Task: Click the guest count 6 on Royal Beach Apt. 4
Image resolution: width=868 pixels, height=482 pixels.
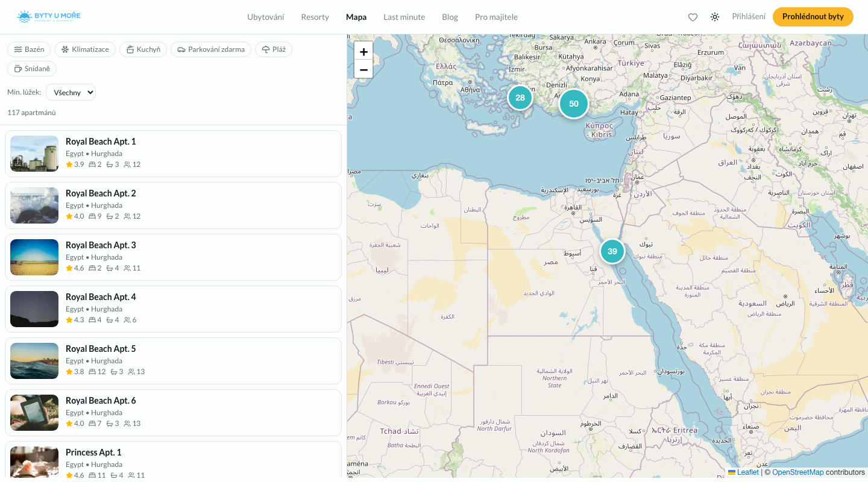Action: (130, 320)
